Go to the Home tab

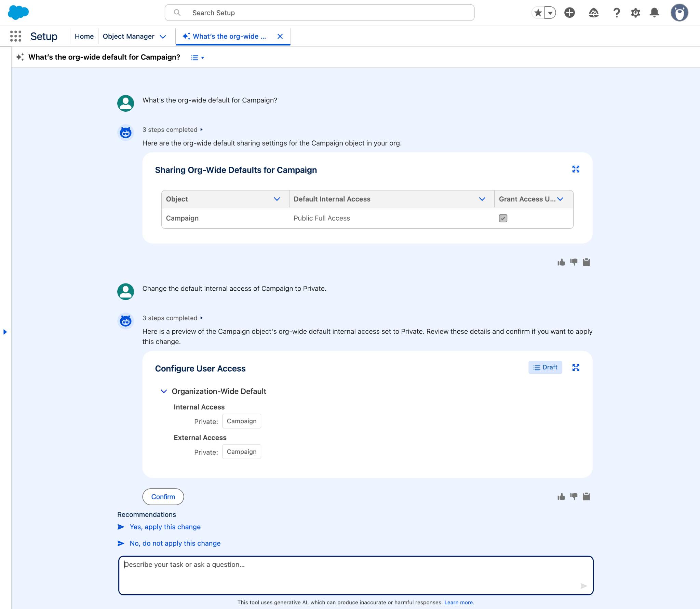84,36
